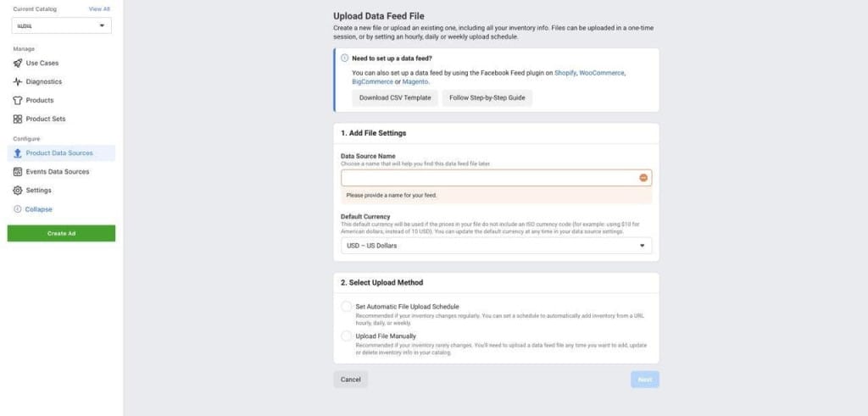Open the Current Catalog dropdown
The height and width of the screenshot is (416, 868).
point(62,26)
